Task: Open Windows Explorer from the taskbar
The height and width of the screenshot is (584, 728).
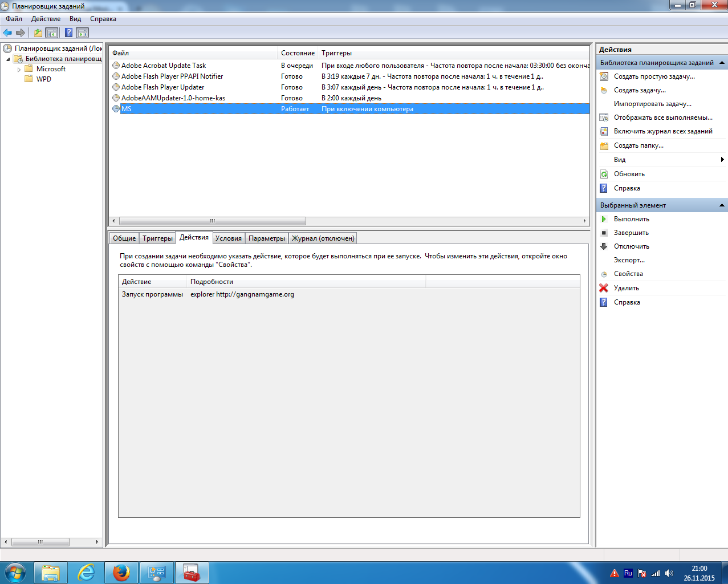Action: point(51,573)
